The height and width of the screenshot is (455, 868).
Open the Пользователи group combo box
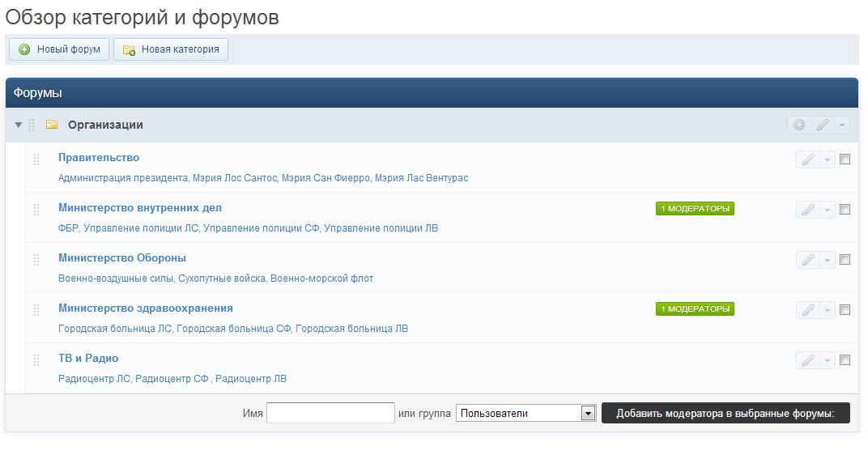coord(525,414)
